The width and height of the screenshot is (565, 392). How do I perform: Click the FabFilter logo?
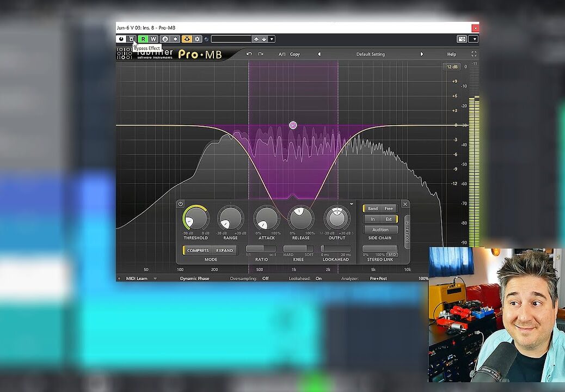(x=145, y=54)
